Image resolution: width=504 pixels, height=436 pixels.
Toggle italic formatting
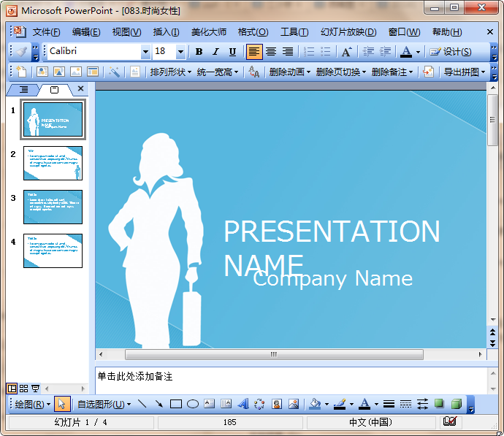215,52
